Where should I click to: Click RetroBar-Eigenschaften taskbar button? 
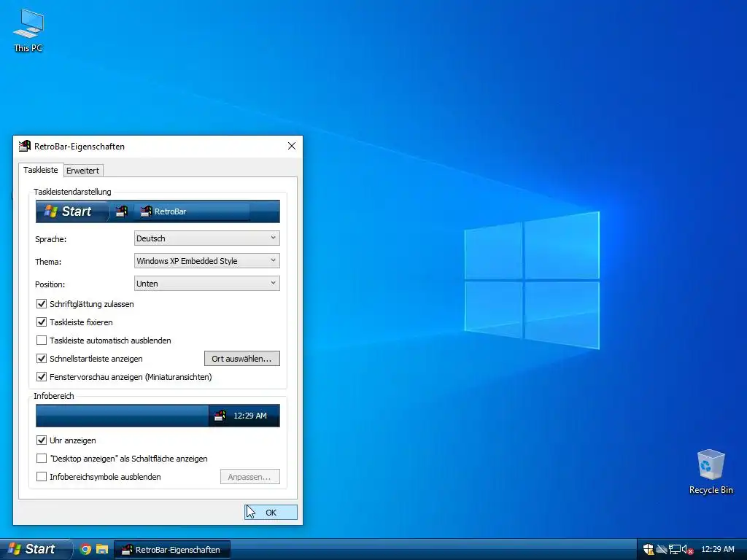[172, 550]
